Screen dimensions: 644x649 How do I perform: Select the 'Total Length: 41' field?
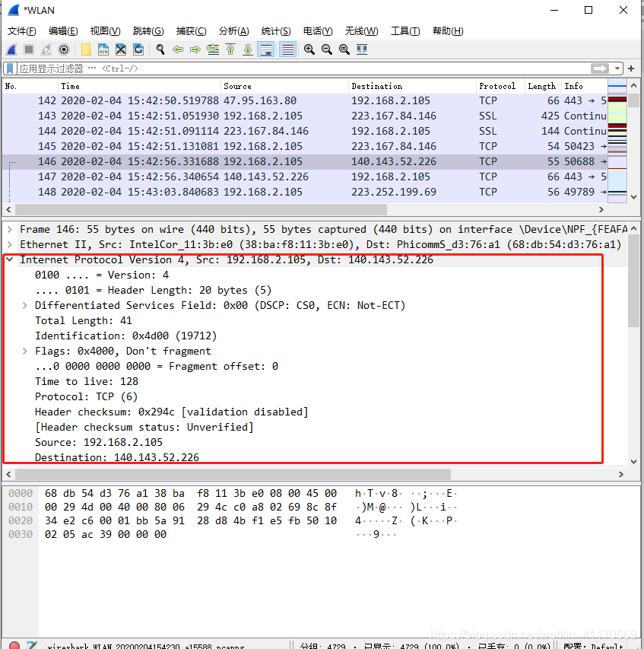click(84, 321)
